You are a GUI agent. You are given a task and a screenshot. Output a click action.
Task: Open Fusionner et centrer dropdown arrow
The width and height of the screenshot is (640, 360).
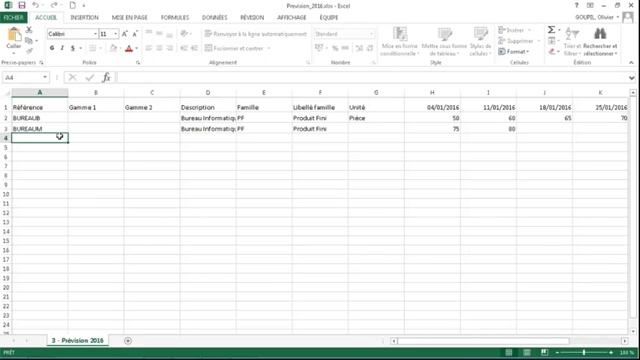click(x=269, y=49)
